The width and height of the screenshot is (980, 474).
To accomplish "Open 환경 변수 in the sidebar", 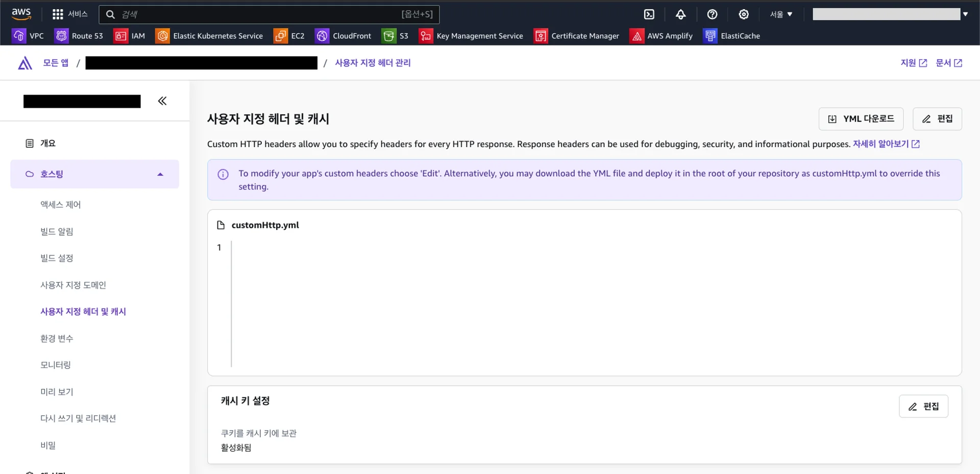I will (57, 339).
